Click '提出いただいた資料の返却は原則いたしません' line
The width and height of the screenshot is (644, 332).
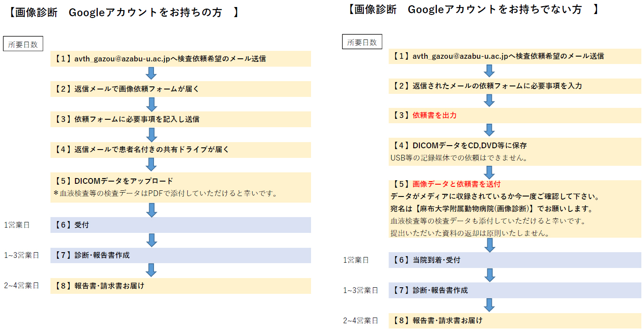(470, 233)
